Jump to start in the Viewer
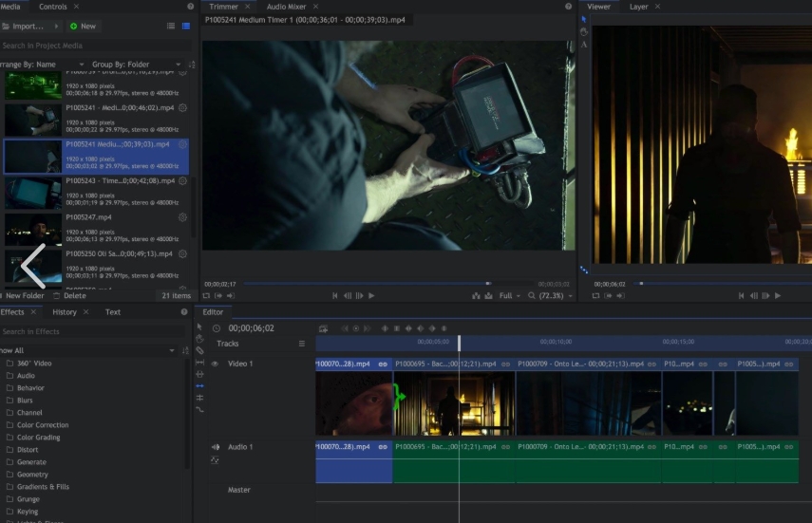 741,296
